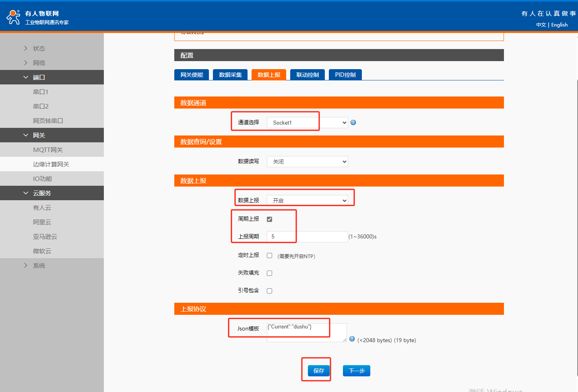Open the 通道选择 Socket1 dropdown
The image size is (578, 392).
pos(307,123)
